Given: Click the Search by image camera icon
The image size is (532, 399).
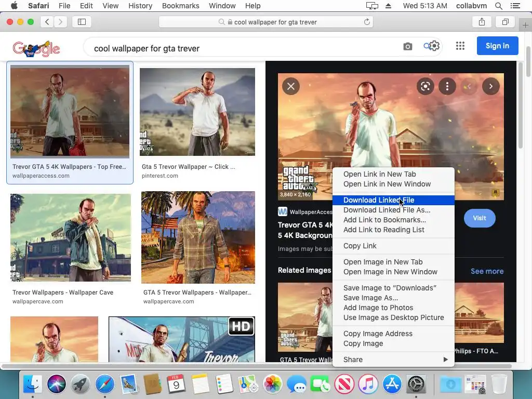Looking at the screenshot, I should click(x=407, y=46).
